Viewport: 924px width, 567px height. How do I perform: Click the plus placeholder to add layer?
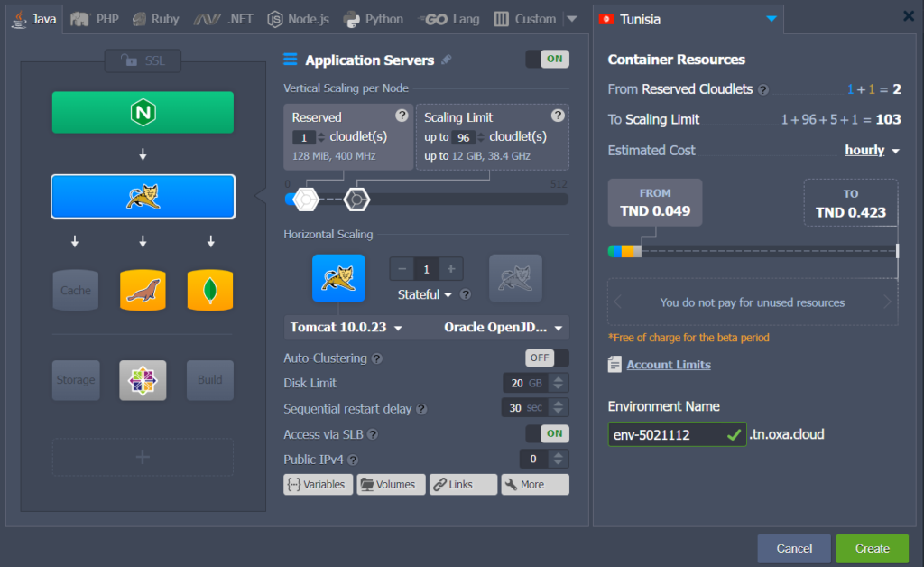[143, 457]
